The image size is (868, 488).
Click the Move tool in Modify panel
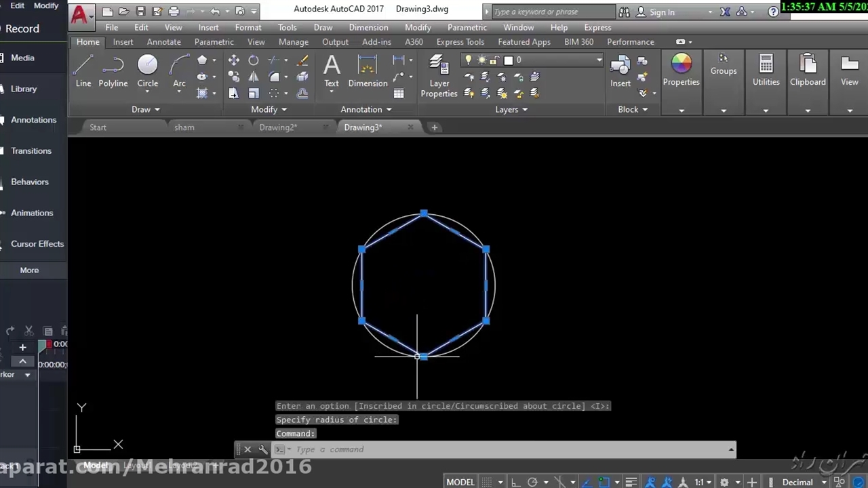pyautogui.click(x=233, y=60)
